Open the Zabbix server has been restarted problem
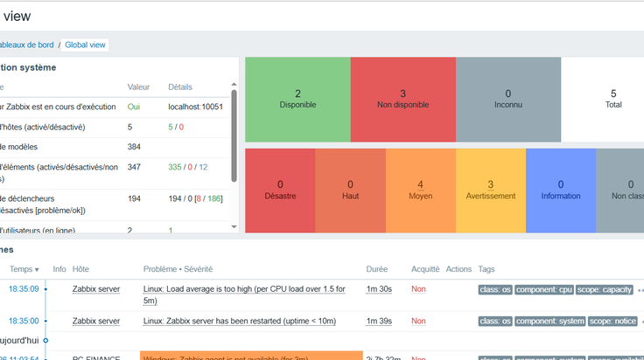Image resolution: width=644 pixels, height=360 pixels. tap(240, 321)
